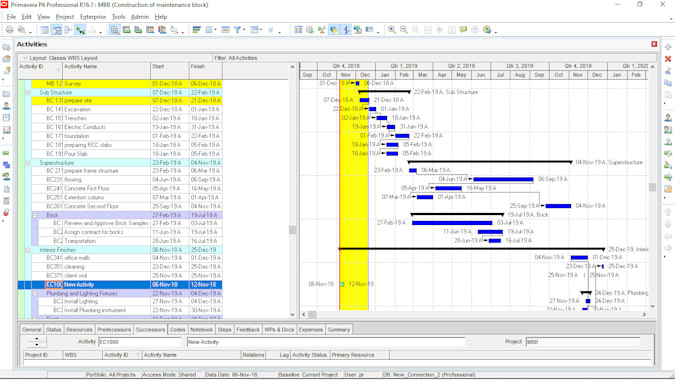This screenshot has width=680, height=384.
Task: Click the Schedule icon with clock
Action: click(310, 30)
